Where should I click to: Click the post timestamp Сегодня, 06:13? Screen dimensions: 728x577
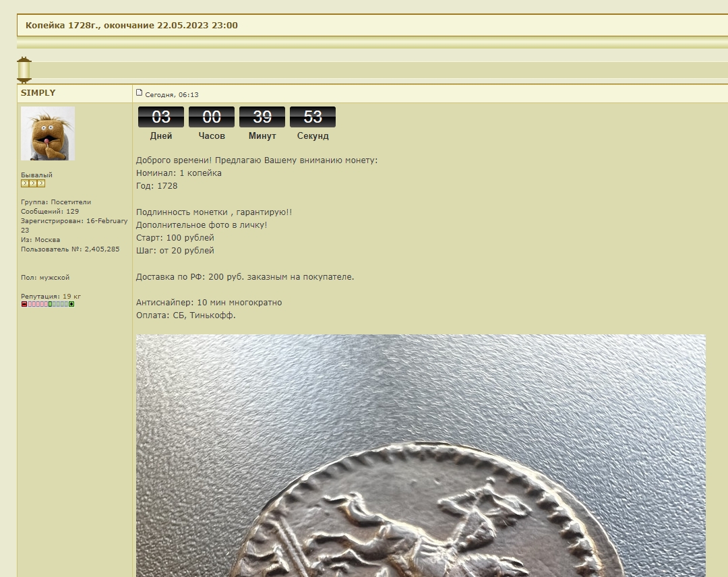point(172,95)
